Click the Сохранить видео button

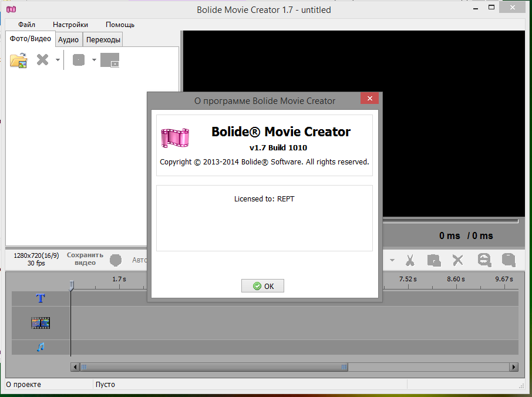pos(85,259)
